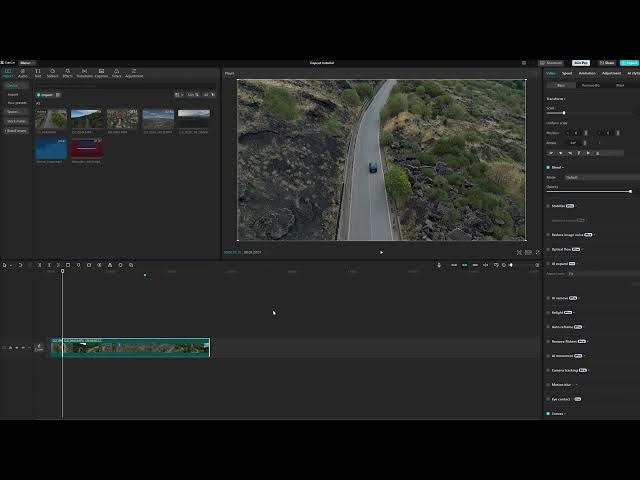The height and width of the screenshot is (480, 640).
Task: Adjust the timeline zoom slider
Action: point(511,265)
